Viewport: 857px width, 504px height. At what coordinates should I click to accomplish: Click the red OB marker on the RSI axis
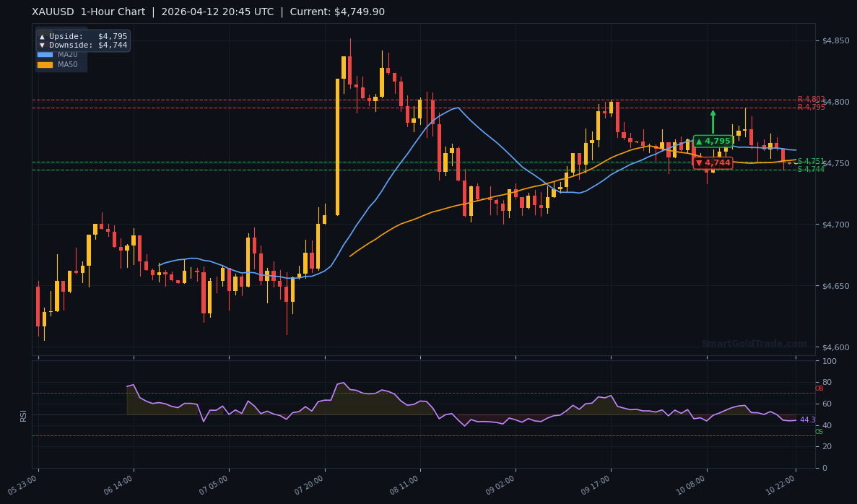coord(818,389)
